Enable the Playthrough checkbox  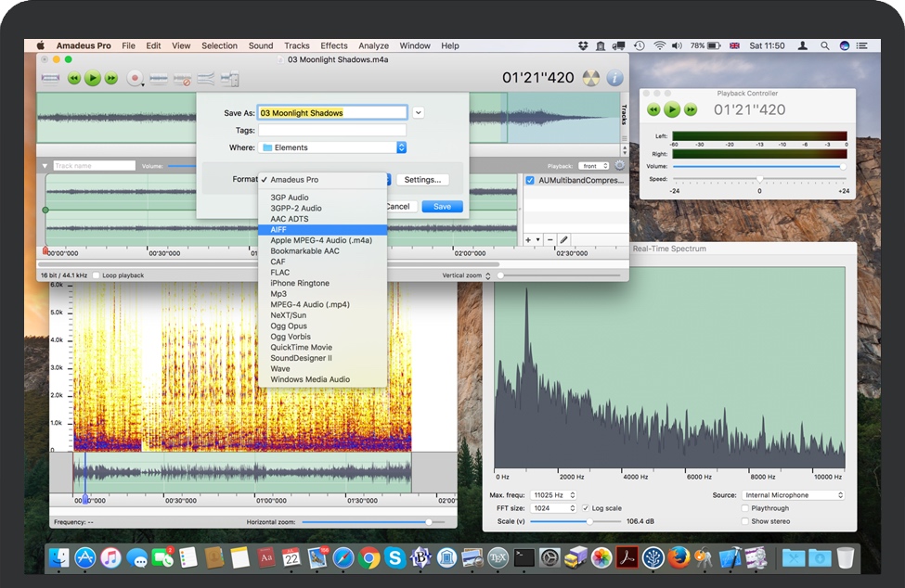click(x=745, y=508)
